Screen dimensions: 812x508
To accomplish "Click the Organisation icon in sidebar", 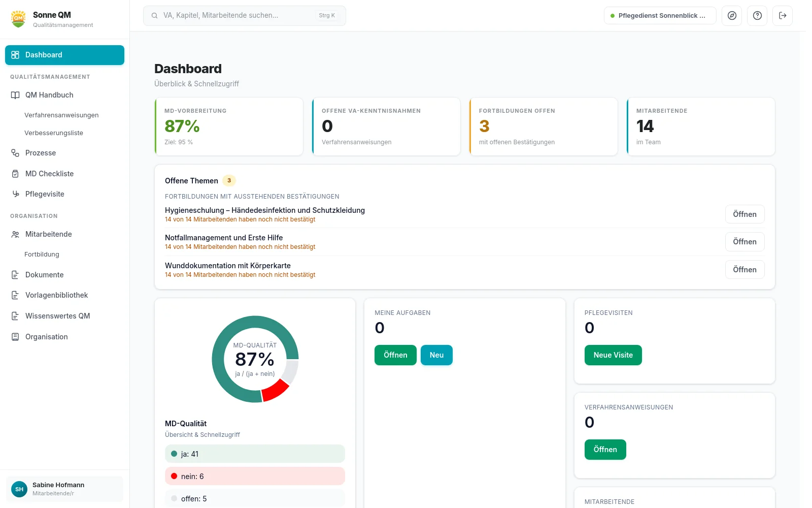I will pos(15,337).
